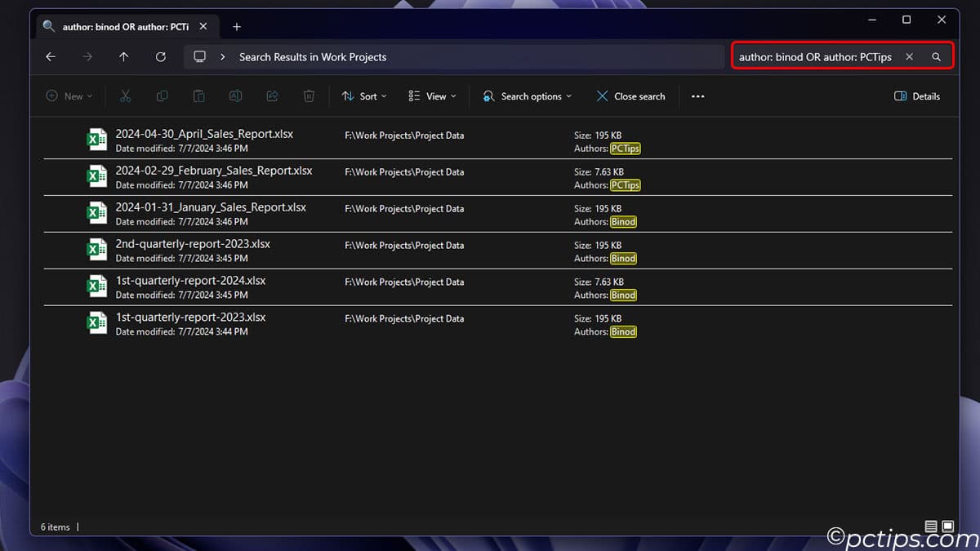The width and height of the screenshot is (980, 551).
Task: Click Close search to exit search mode
Action: tap(630, 96)
